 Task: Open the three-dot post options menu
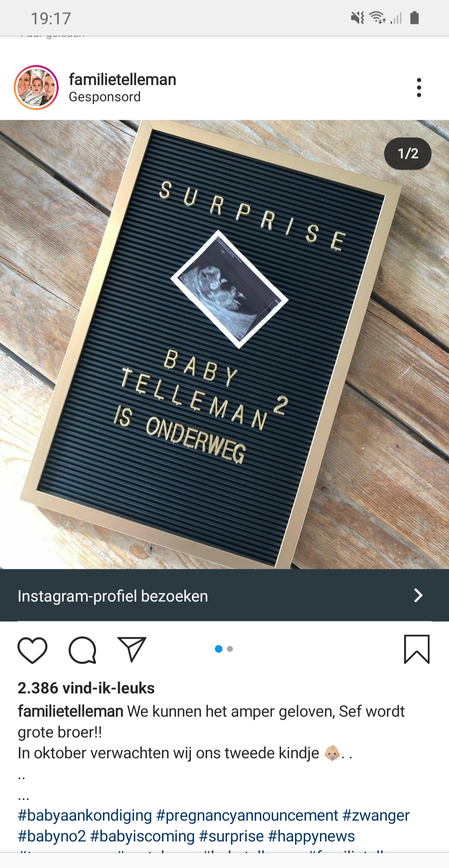[419, 88]
